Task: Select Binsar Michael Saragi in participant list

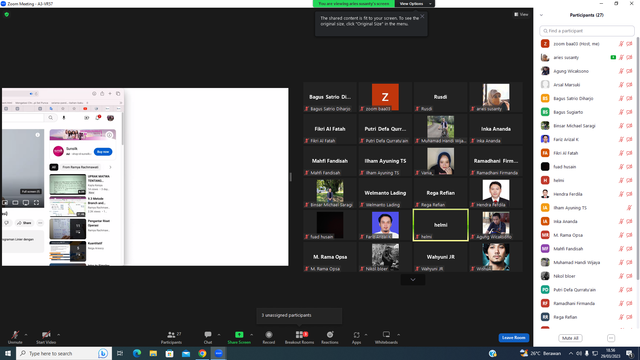Action: pyautogui.click(x=587, y=126)
